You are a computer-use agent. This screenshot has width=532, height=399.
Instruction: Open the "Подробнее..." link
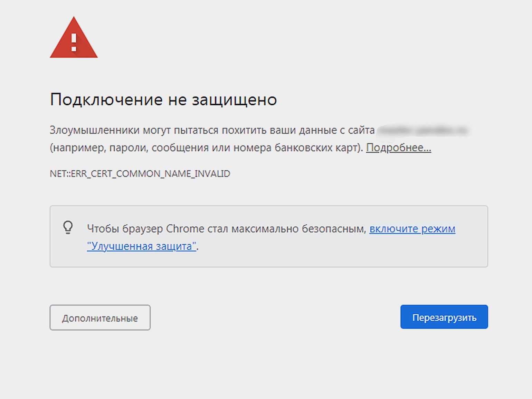click(398, 148)
